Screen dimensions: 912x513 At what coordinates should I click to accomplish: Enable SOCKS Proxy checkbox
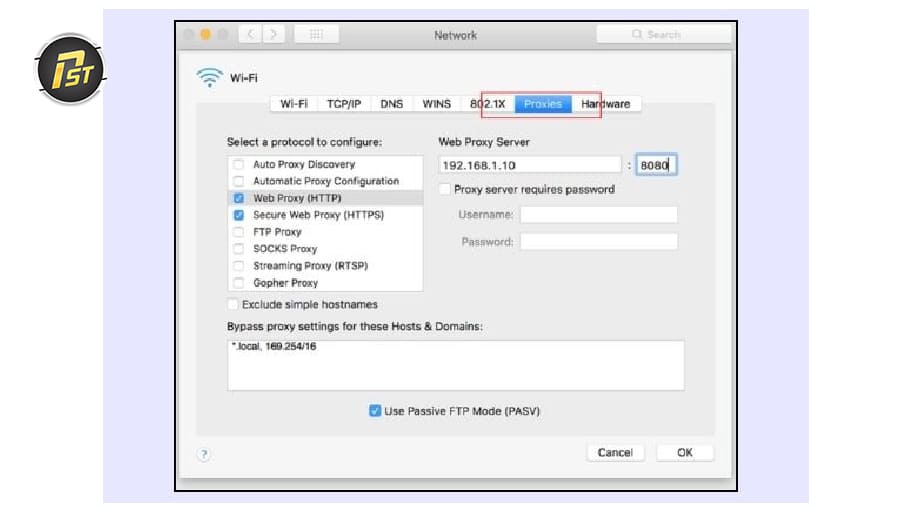point(238,249)
